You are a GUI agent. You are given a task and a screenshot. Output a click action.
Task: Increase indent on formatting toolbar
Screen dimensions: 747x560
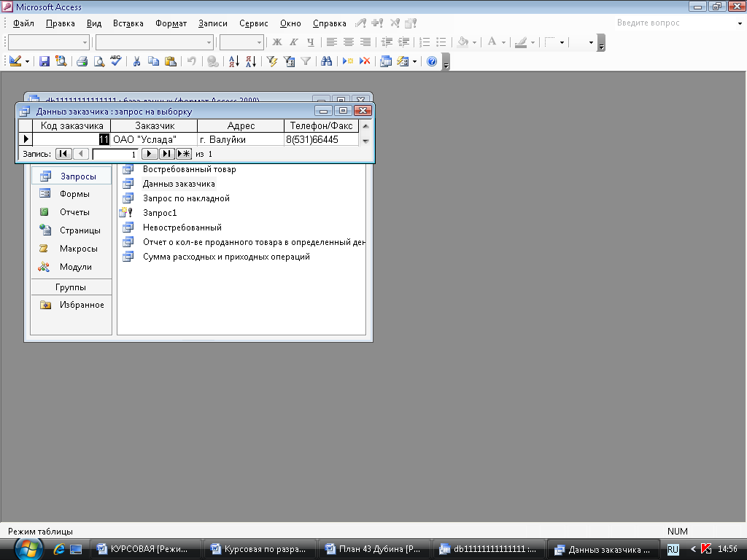coord(403,42)
